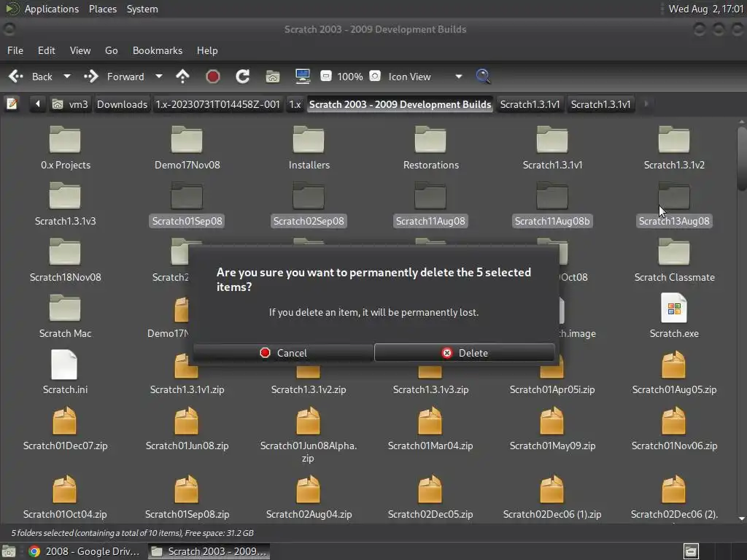The image size is (747, 560).
Task: Click the Scratch01Apr05i.zip file name
Action: 552,389
